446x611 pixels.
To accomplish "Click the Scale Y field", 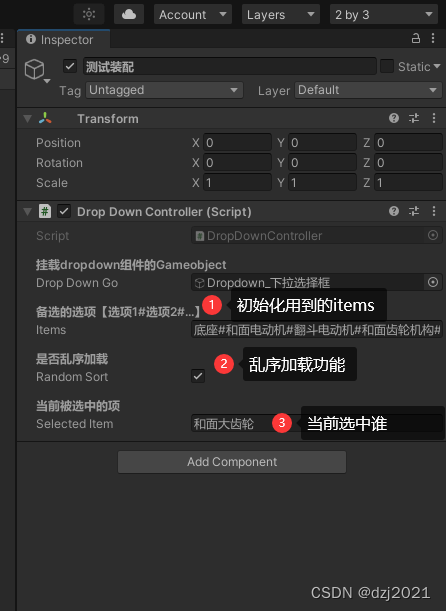I will (322, 182).
